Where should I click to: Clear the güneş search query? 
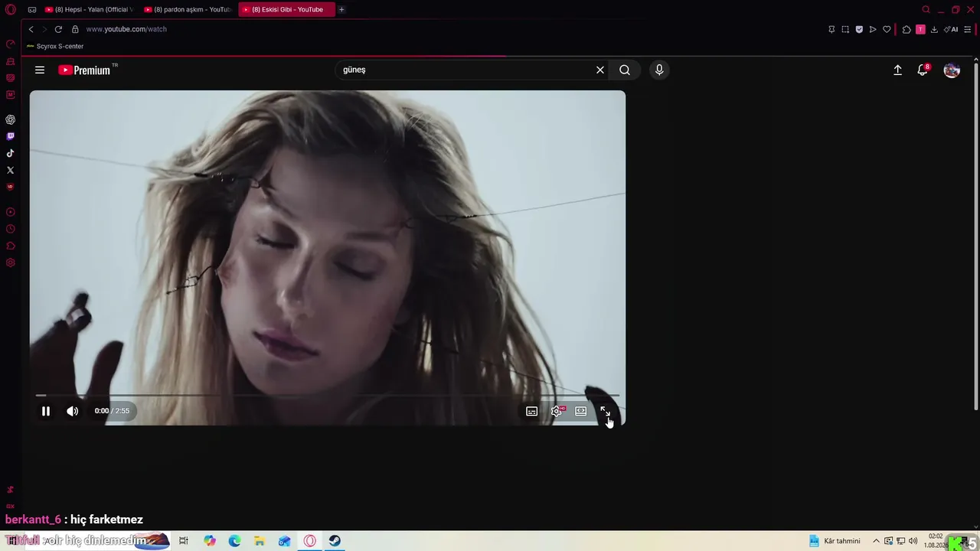click(600, 70)
